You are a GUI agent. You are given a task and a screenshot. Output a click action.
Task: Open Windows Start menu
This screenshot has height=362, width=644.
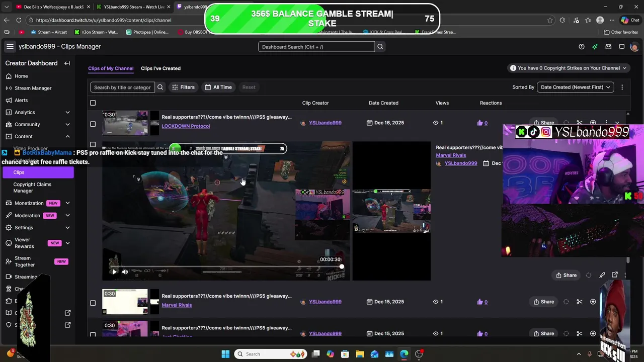[x=225, y=354]
